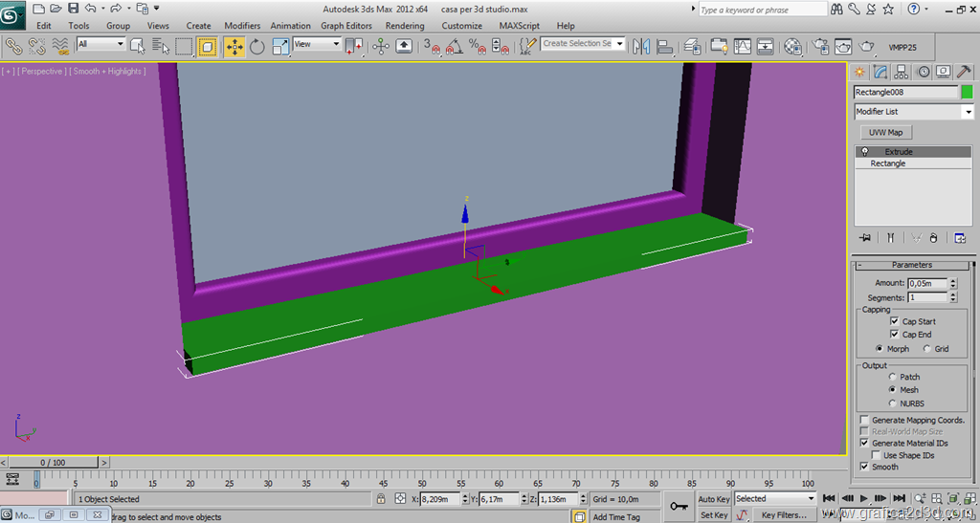Switch to the Create panel tab

[859, 72]
